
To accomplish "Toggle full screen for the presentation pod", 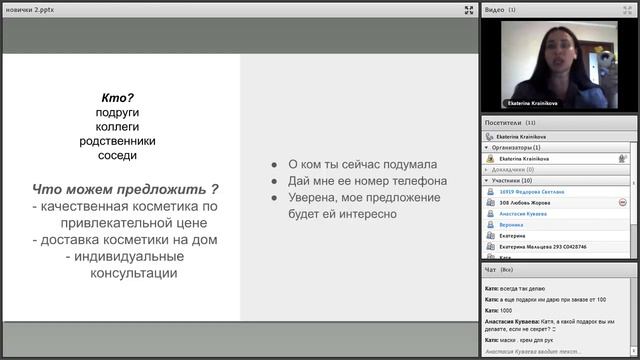I will (x=469, y=10).
